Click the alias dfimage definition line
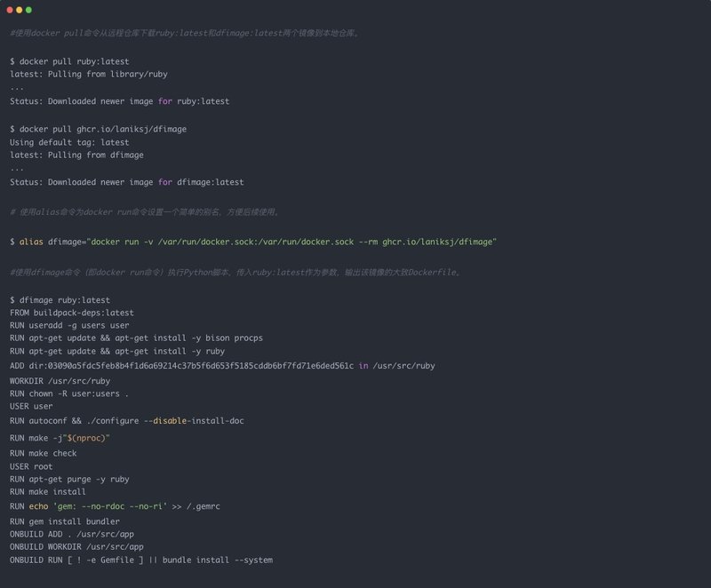The image size is (711, 588). (x=252, y=242)
